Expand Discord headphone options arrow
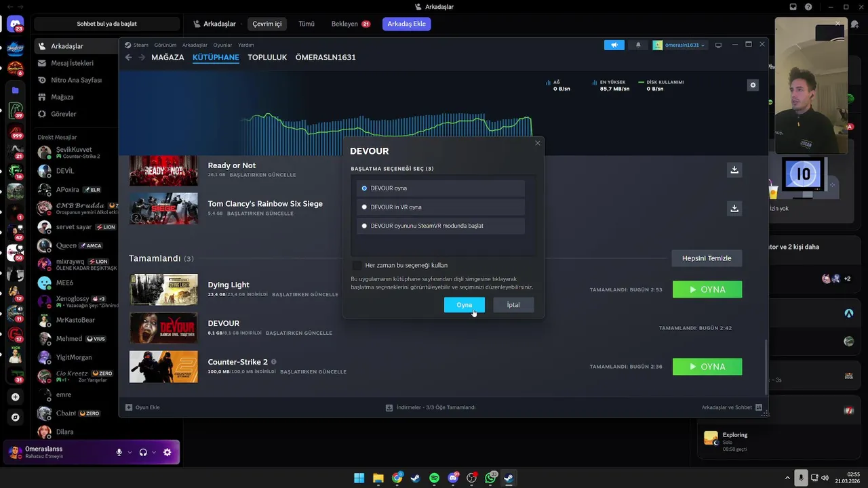The image size is (868, 488). coord(154,452)
